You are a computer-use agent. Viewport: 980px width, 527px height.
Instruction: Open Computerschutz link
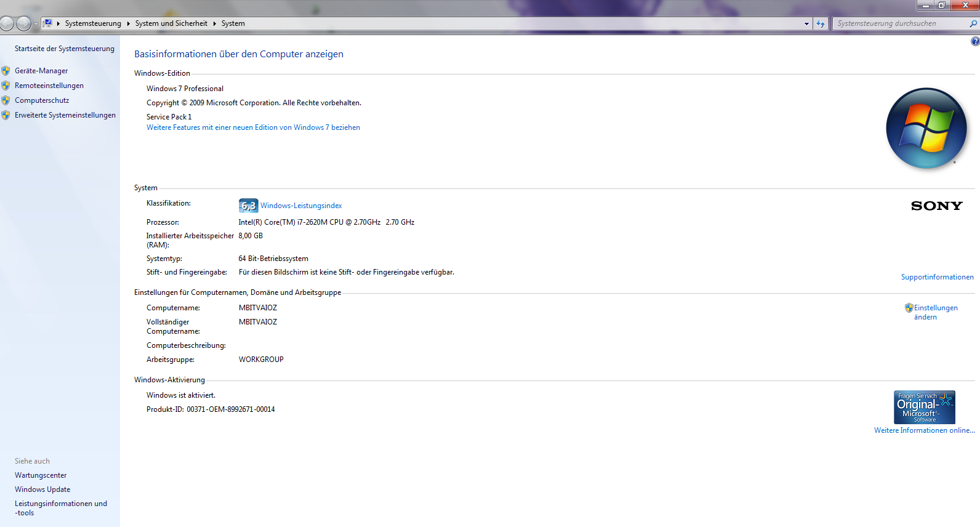point(42,100)
